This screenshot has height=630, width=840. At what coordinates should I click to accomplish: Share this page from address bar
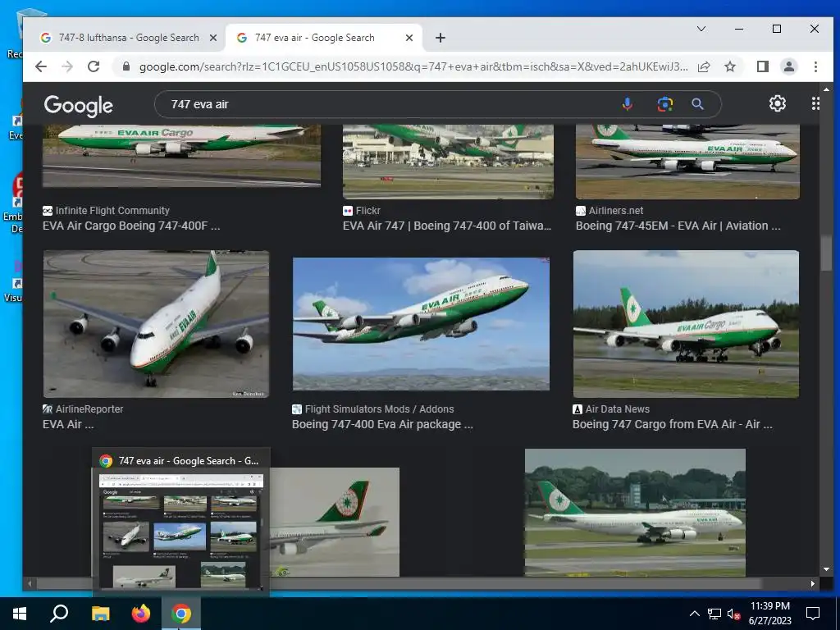tap(704, 66)
